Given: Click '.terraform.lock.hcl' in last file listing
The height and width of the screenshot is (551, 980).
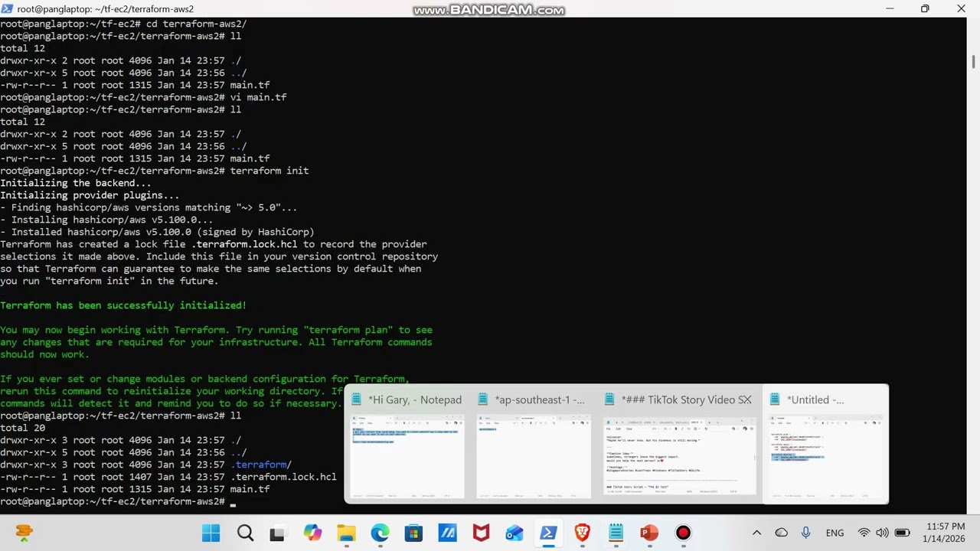Looking at the screenshot, I should coord(283,477).
